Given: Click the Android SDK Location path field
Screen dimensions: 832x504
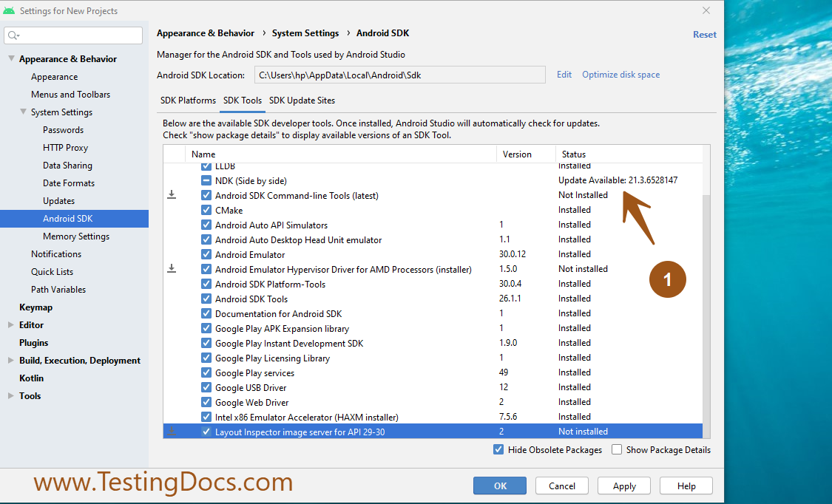Looking at the screenshot, I should click(x=399, y=75).
